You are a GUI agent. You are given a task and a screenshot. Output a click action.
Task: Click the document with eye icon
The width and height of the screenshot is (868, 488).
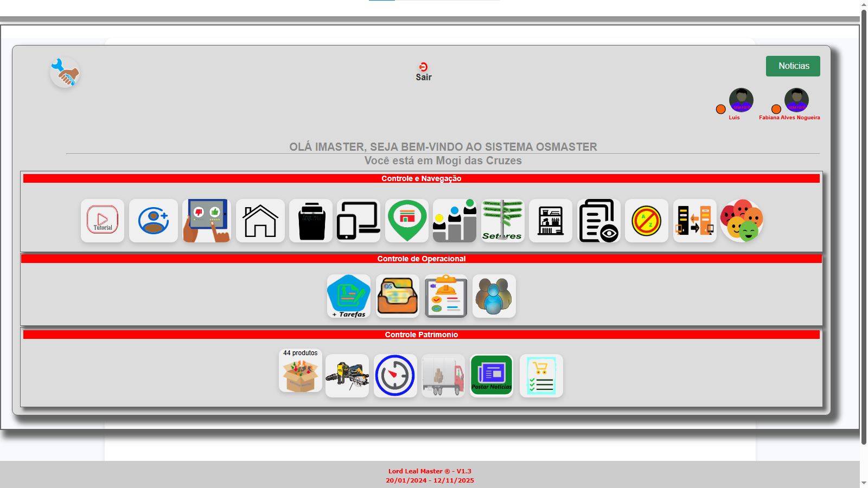pos(598,221)
